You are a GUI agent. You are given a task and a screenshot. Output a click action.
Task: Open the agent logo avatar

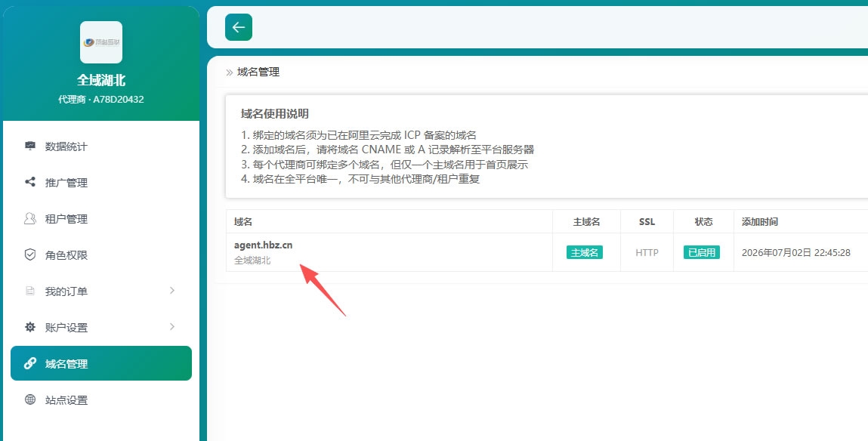101,42
